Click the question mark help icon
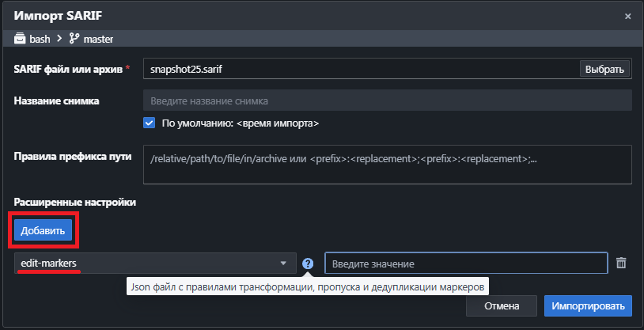The image size is (644, 330). (x=308, y=264)
